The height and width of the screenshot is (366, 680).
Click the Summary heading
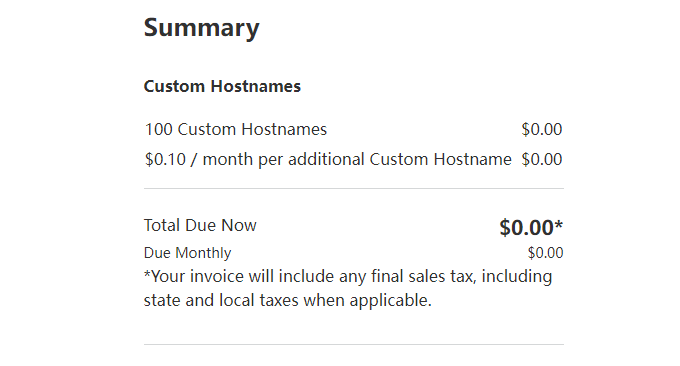(x=202, y=28)
